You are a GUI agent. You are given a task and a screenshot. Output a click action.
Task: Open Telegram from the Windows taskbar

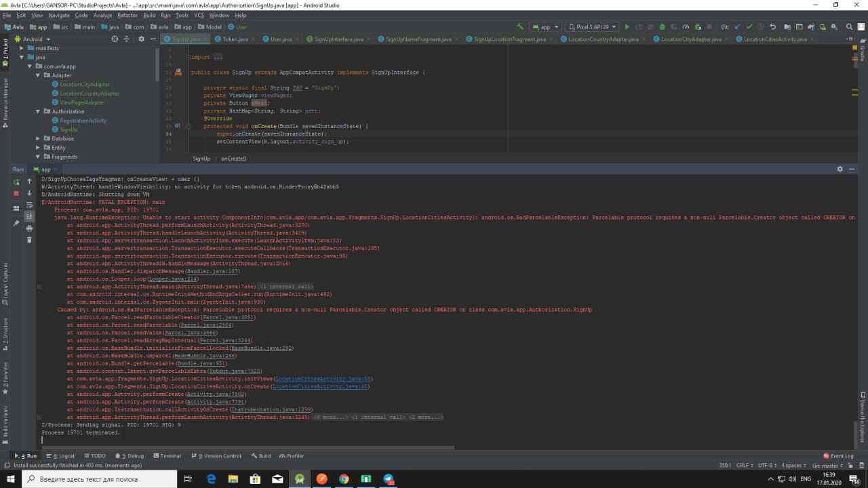(x=389, y=479)
